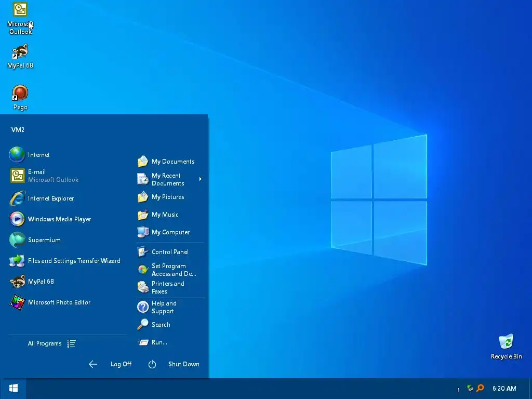532x399 pixels.
Task: Click the My Music text label
Action: click(165, 215)
